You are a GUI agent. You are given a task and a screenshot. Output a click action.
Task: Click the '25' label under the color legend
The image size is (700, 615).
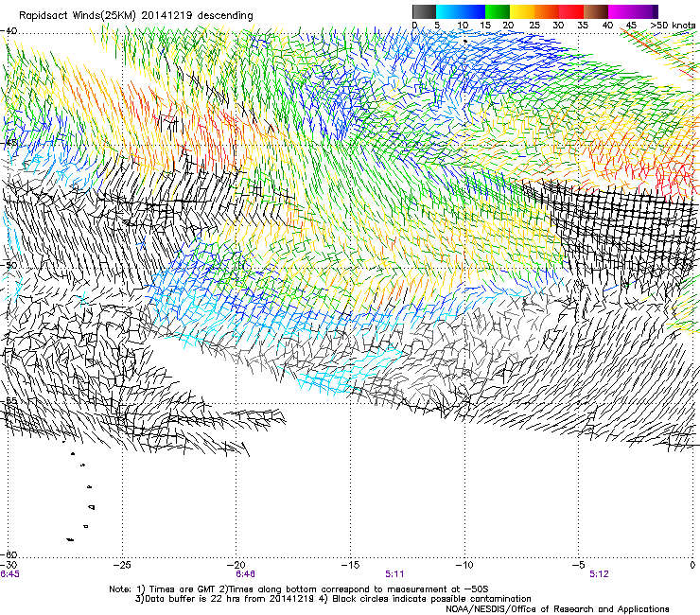pyautogui.click(x=534, y=26)
